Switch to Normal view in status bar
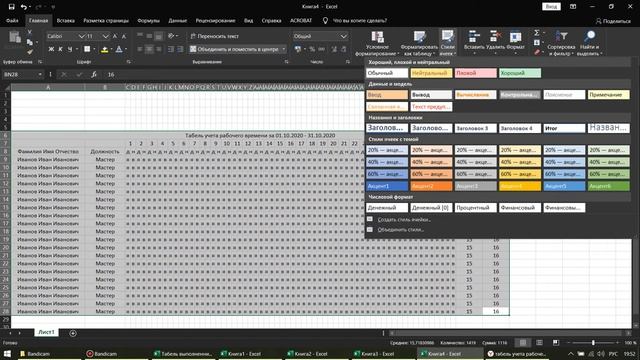640x360 pixels. point(523,342)
